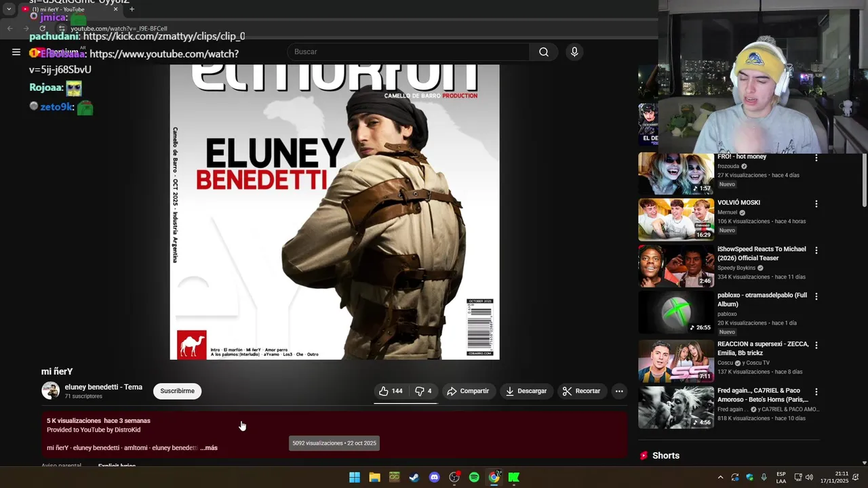The width and height of the screenshot is (868, 488).
Task: Open the green leaf taskbar app
Action: click(x=394, y=477)
